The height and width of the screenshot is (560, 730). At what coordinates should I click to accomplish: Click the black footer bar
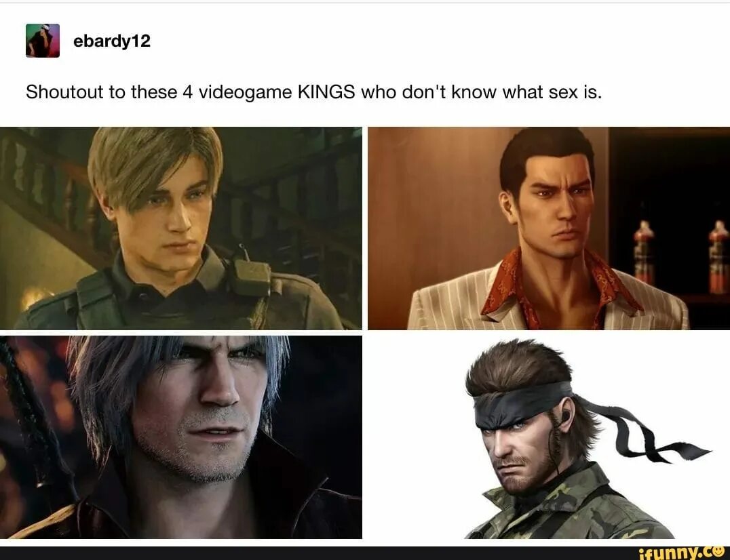pyautogui.click(x=365, y=553)
